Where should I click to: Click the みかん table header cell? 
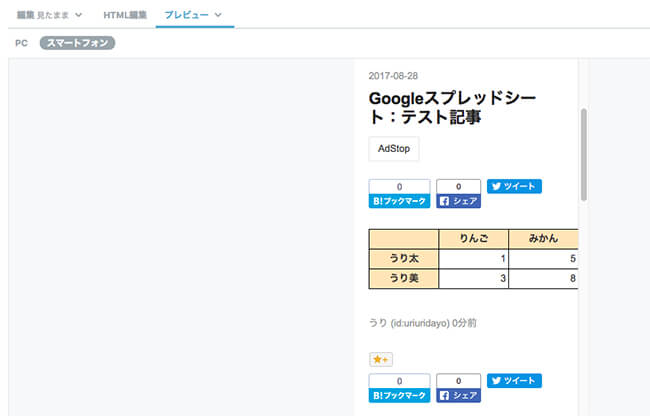point(543,239)
